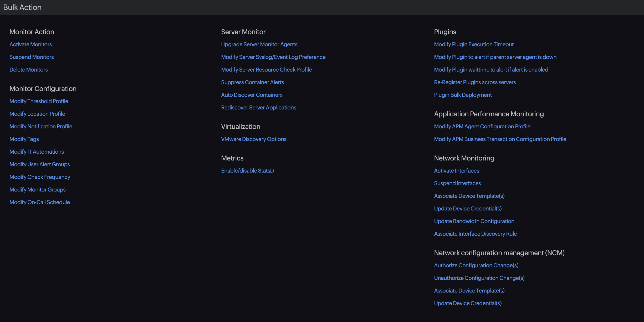Select Delete Monitors link
Viewport: 644px width, 322px height.
coord(29,70)
